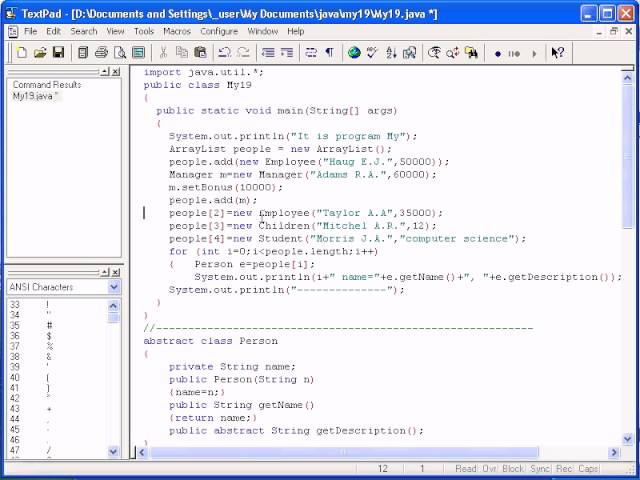Screen dimensions: 640x480
Task: Open the Manage Files toolbar icon
Action: click(83, 53)
